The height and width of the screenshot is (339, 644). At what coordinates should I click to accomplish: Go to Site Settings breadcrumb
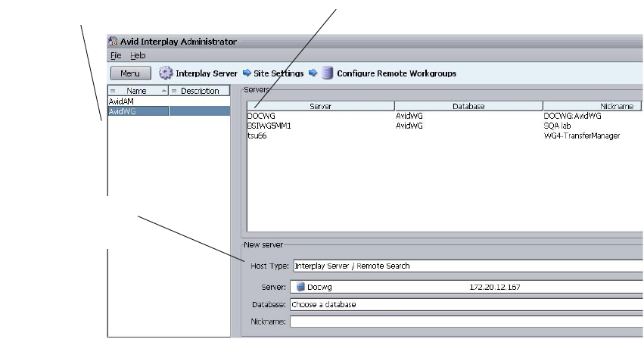pos(278,73)
